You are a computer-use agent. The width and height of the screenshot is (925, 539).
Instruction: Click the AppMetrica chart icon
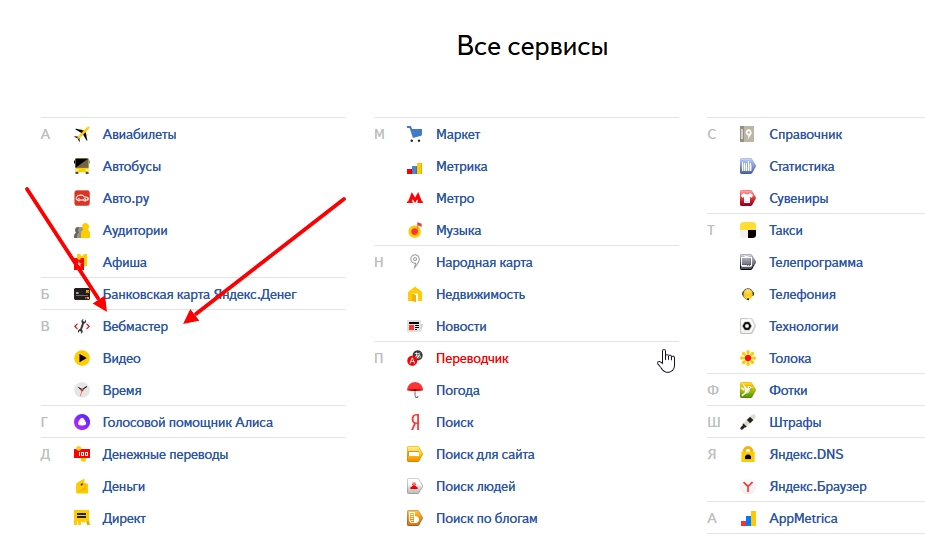click(747, 519)
